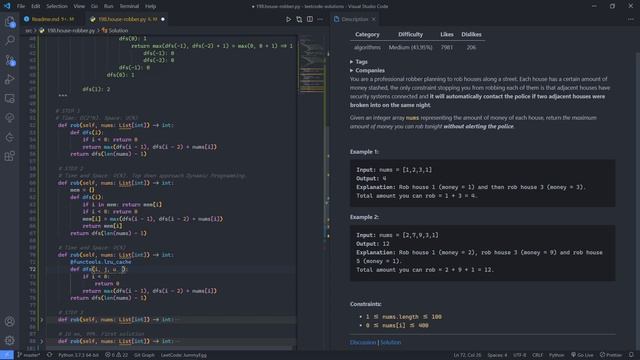Image resolution: width=640 pixels, height=360 pixels.
Task: Click CRLF line ending setting
Action: (x=538, y=355)
